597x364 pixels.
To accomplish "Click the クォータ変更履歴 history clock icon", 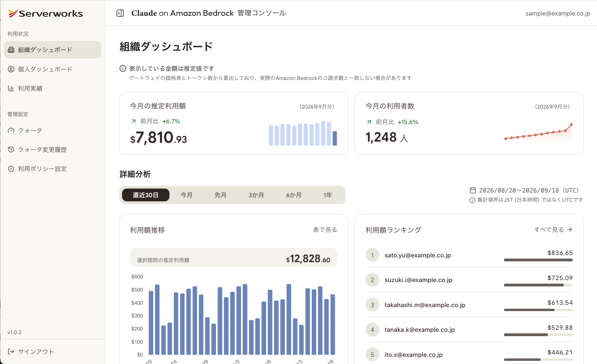I will (x=11, y=150).
